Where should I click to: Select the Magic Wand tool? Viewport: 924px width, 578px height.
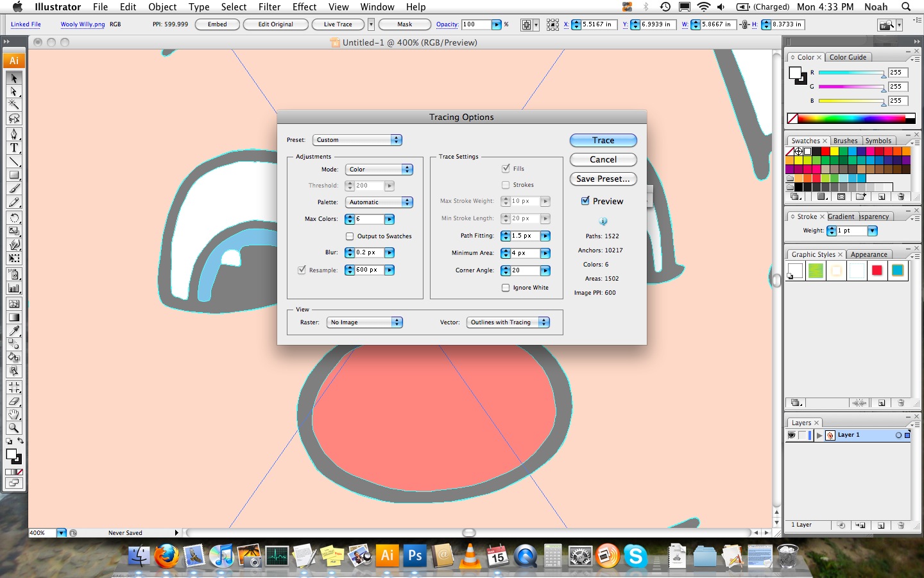(x=14, y=105)
